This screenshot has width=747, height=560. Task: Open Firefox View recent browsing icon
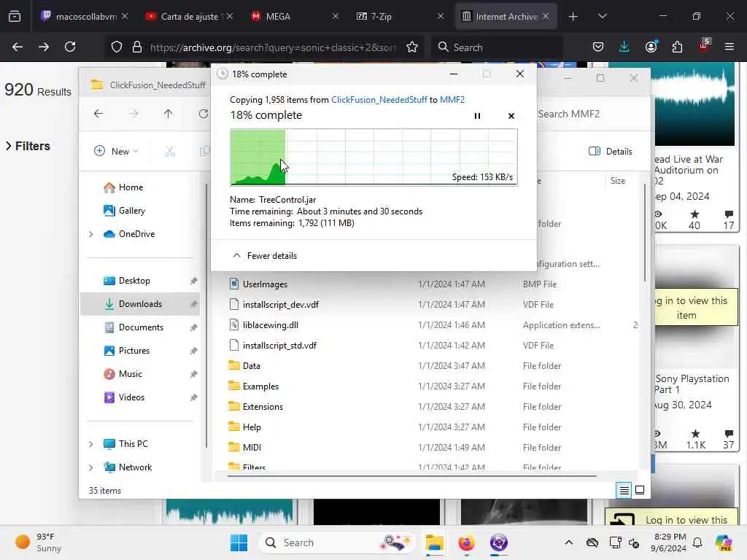coord(15,16)
